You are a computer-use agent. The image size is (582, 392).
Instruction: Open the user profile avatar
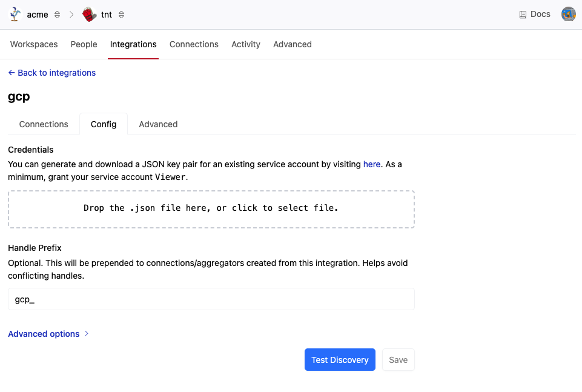click(568, 14)
